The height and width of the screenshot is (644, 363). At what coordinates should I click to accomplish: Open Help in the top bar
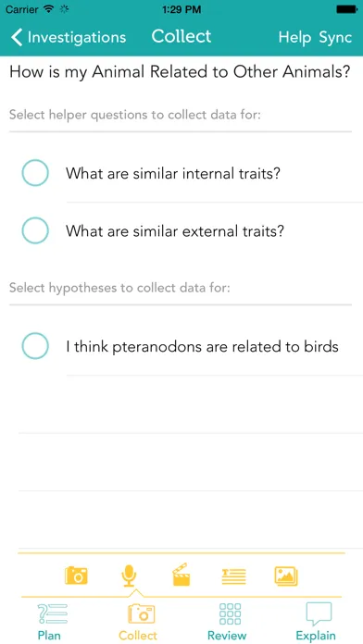[294, 37]
